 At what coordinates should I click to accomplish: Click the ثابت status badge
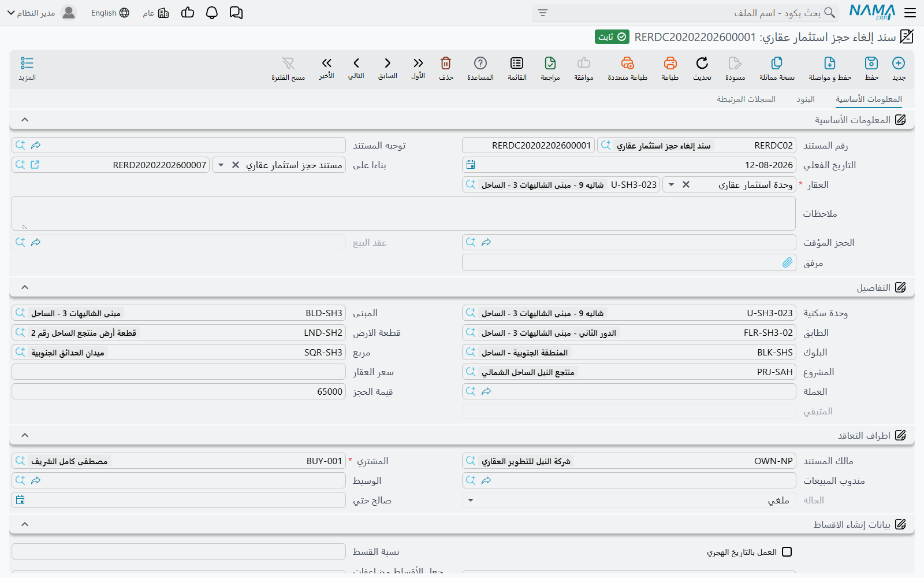[612, 37]
